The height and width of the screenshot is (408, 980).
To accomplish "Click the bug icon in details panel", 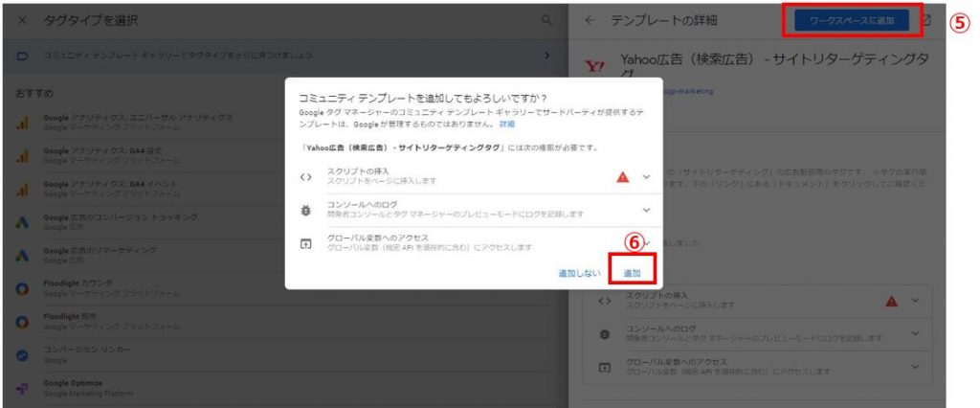I will pyautogui.click(x=605, y=335).
